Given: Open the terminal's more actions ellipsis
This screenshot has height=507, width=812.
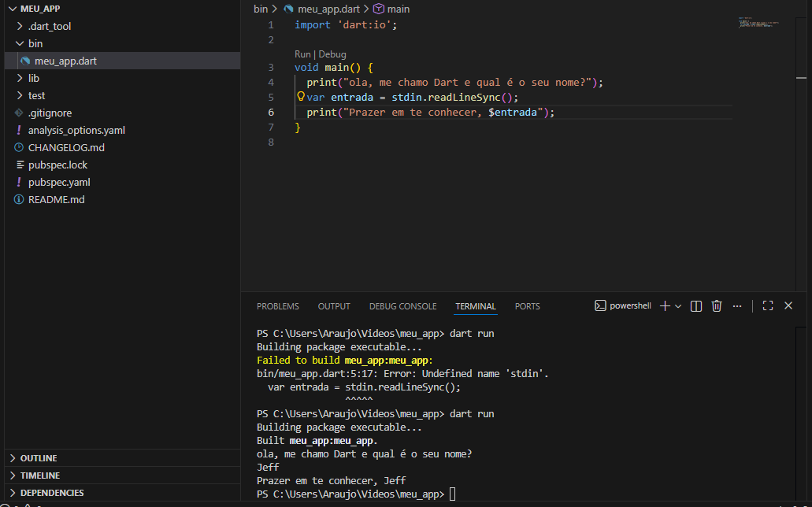Looking at the screenshot, I should pyautogui.click(x=737, y=306).
